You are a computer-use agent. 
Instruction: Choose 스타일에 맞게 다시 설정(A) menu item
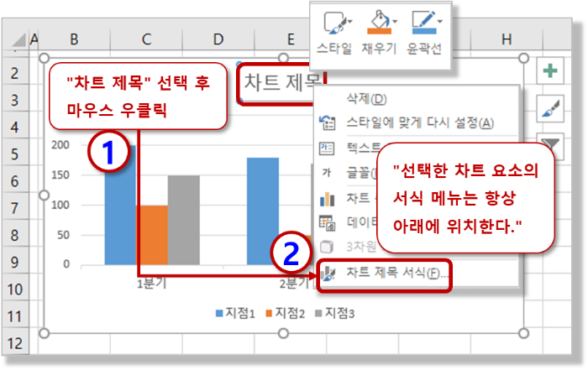tap(420, 122)
